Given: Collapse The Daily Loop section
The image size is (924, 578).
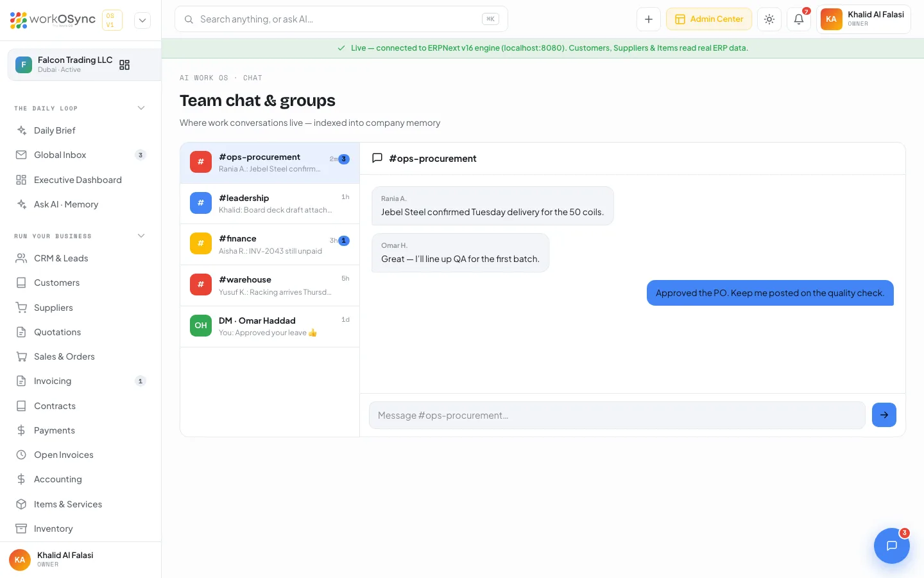Looking at the screenshot, I should (x=141, y=108).
